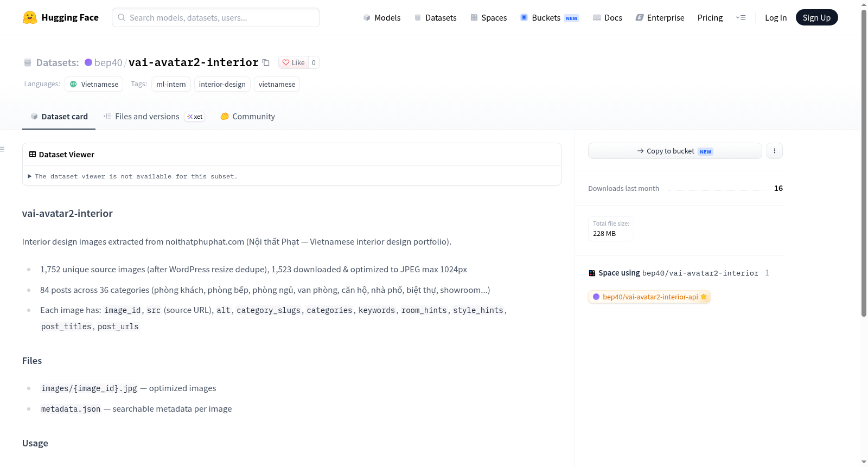Open the more options three-dot button

(x=775, y=151)
